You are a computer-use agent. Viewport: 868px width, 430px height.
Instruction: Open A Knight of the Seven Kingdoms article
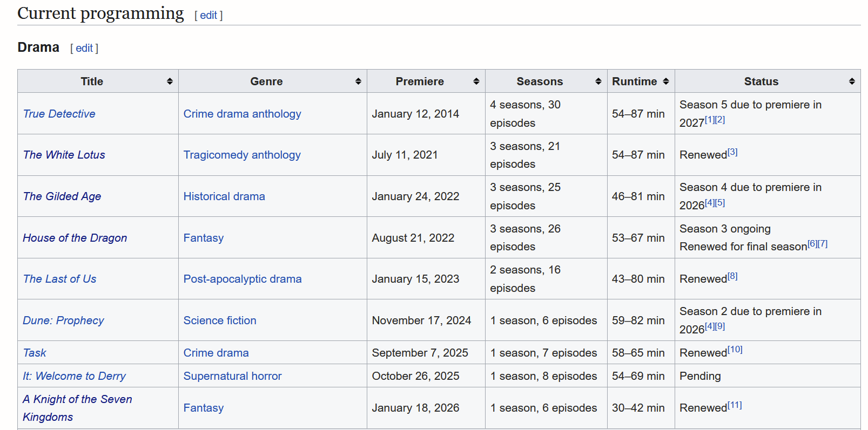(x=77, y=408)
